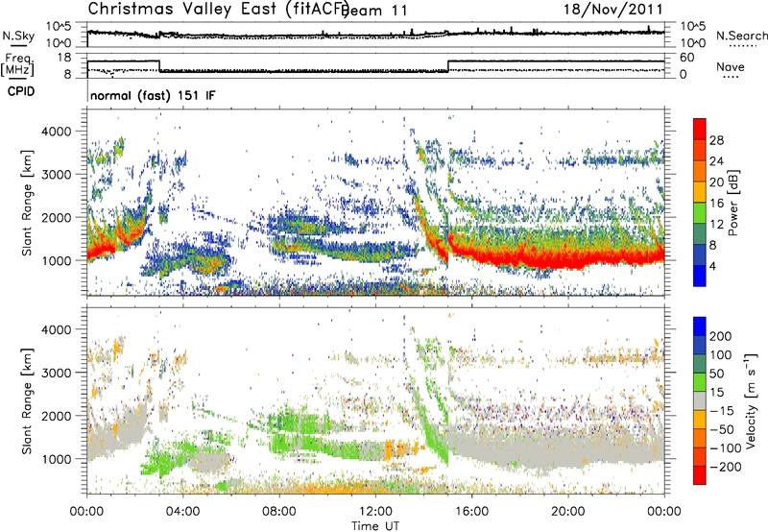Click the orange segment of the power colorbar

(700, 171)
